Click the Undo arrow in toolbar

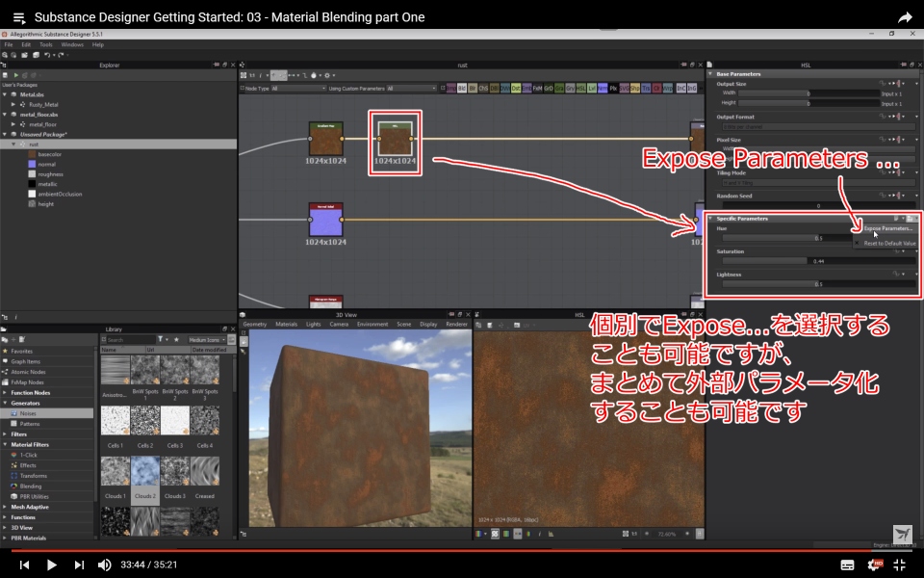coord(47,55)
